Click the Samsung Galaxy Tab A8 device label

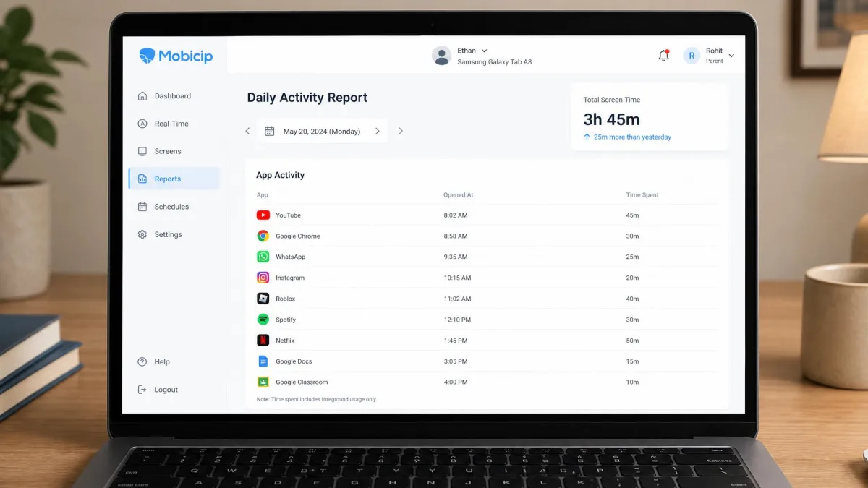click(495, 63)
